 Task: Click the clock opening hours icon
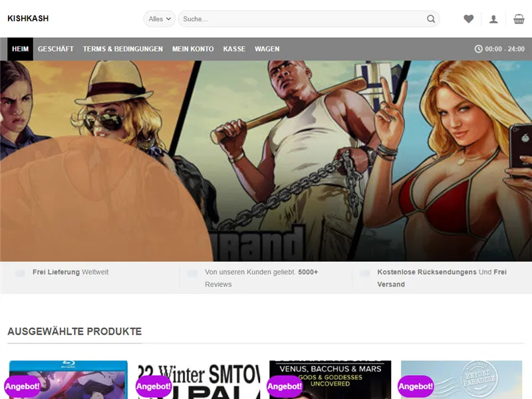click(x=478, y=49)
